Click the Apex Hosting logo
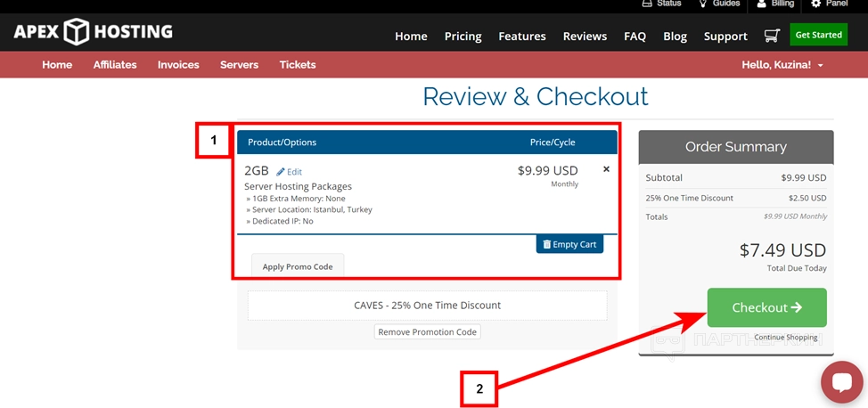 [x=93, y=31]
